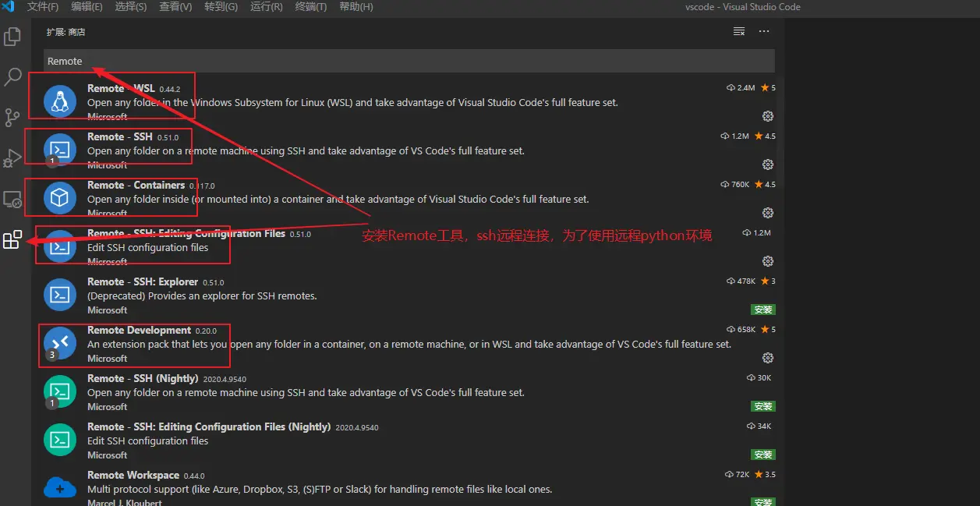980x506 pixels.
Task: Click the 658K downloads of Remote Development
Action: click(741, 330)
